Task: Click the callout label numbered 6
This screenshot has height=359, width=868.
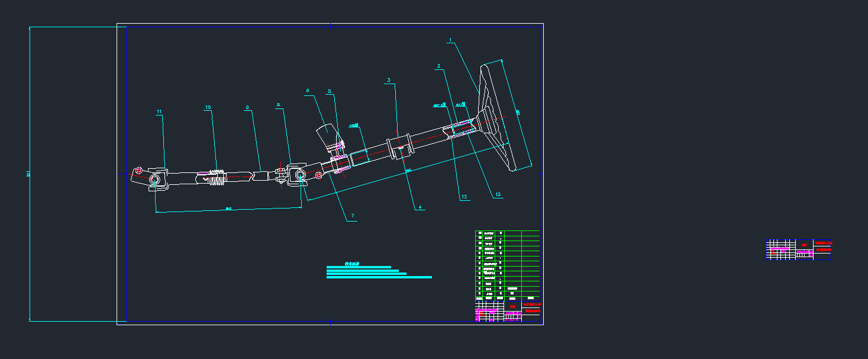Action: (x=307, y=91)
